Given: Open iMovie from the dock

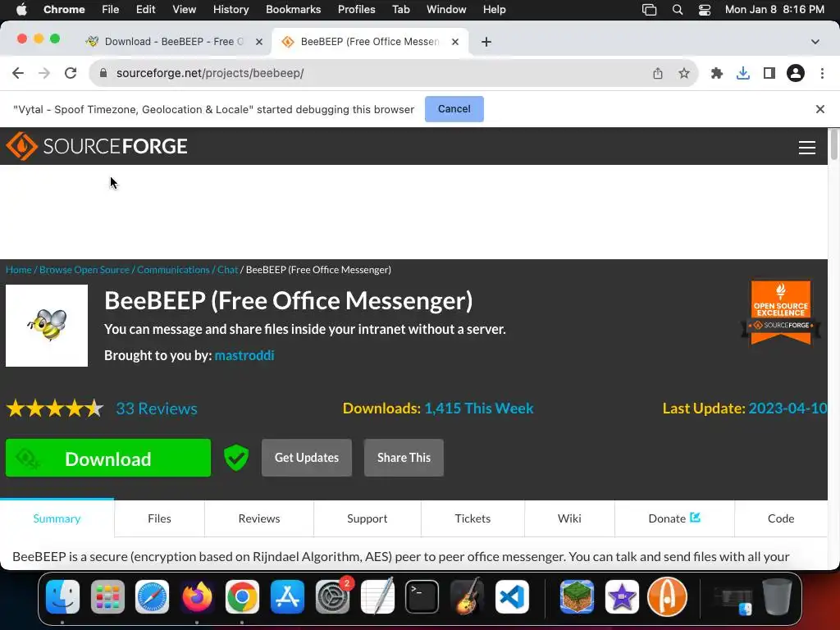Looking at the screenshot, I should click(622, 597).
